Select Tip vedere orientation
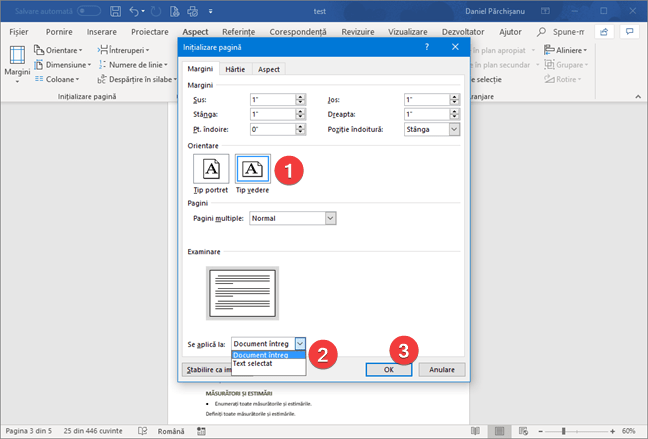This screenshot has width=648, height=439. tap(253, 169)
